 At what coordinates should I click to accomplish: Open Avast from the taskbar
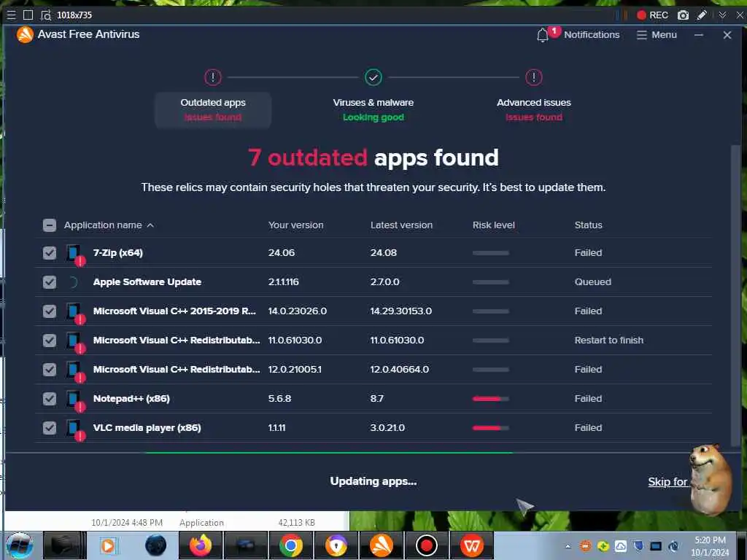pyautogui.click(x=381, y=545)
